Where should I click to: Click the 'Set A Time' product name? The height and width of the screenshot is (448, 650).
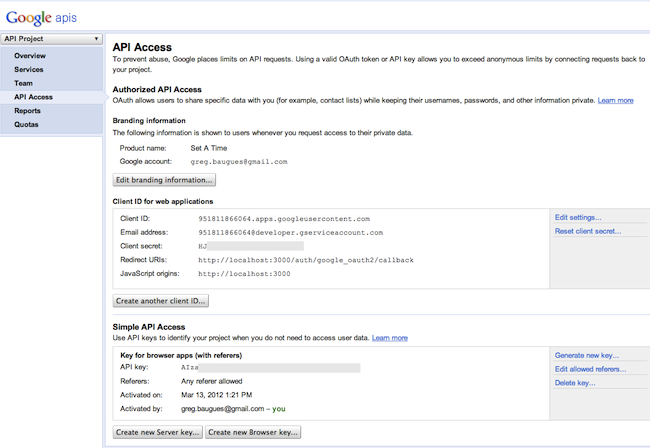tap(209, 148)
